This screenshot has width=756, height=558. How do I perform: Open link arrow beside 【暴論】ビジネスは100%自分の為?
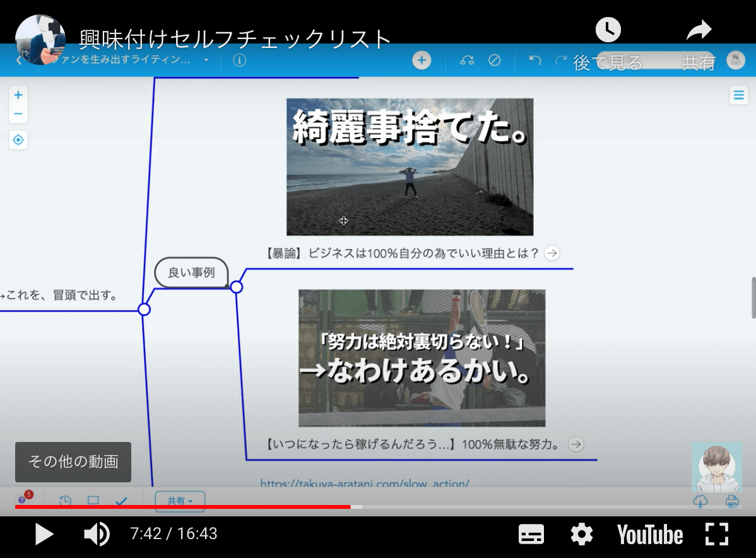click(x=552, y=253)
